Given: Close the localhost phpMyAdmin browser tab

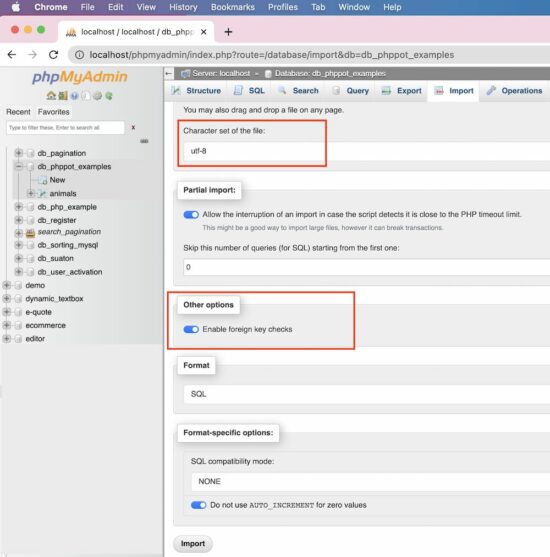Looking at the screenshot, I should point(204,32).
